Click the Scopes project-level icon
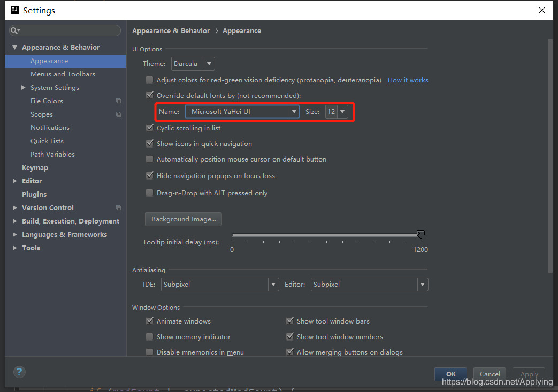The width and height of the screenshot is (558, 392). (x=119, y=114)
